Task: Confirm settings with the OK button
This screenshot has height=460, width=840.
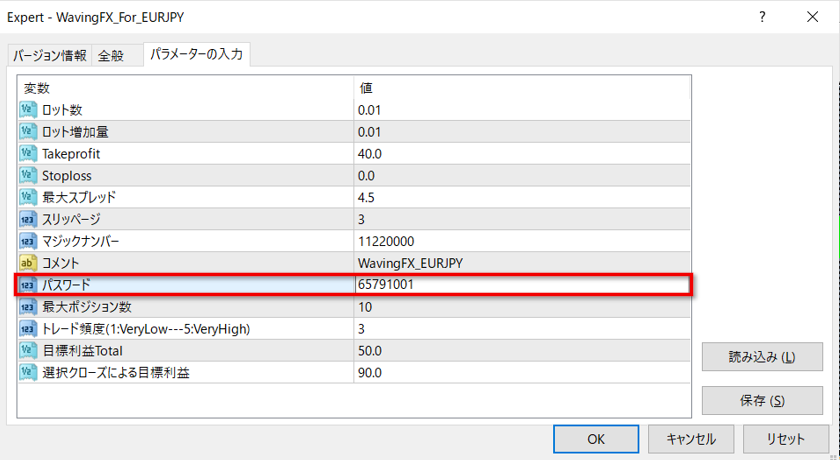Action: click(596, 439)
